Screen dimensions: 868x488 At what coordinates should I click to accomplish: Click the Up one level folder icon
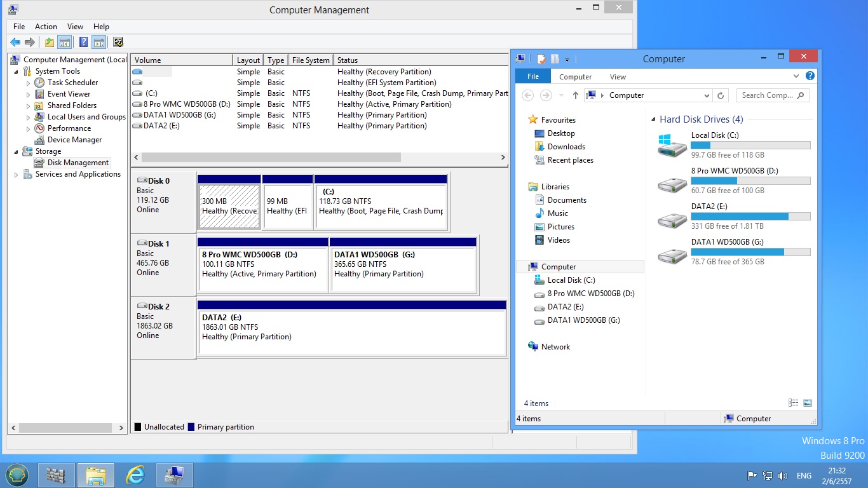coord(49,43)
